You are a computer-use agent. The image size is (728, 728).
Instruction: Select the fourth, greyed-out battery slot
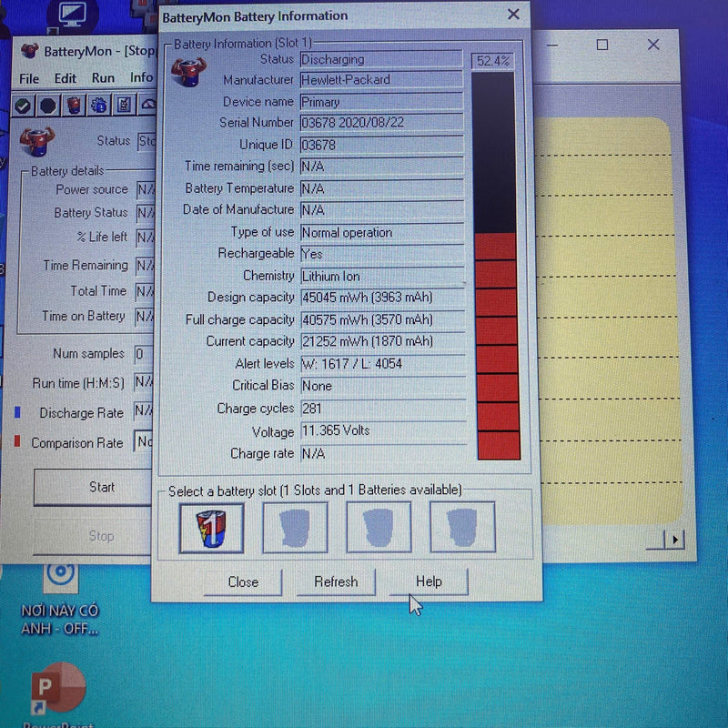click(x=462, y=527)
